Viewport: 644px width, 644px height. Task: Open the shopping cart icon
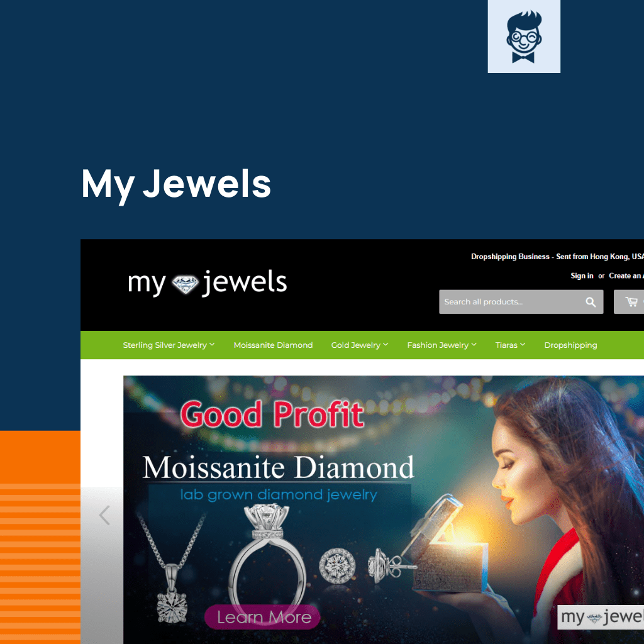pos(631,302)
